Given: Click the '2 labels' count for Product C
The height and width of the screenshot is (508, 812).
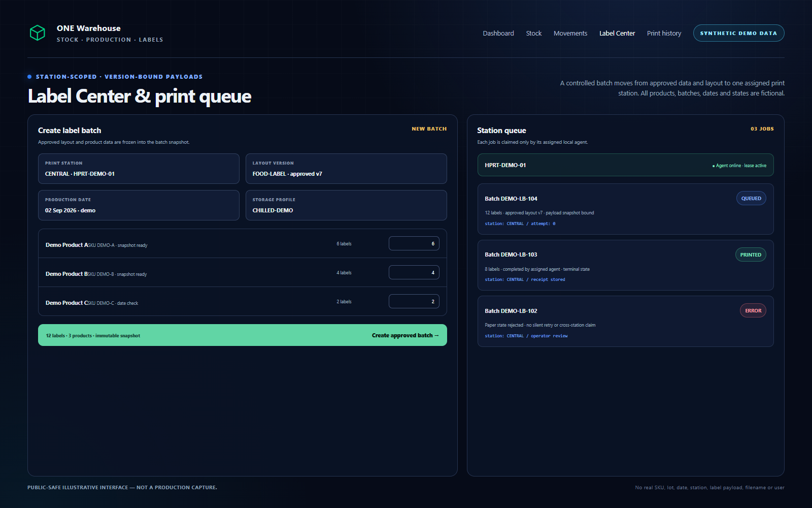Looking at the screenshot, I should point(344,302).
